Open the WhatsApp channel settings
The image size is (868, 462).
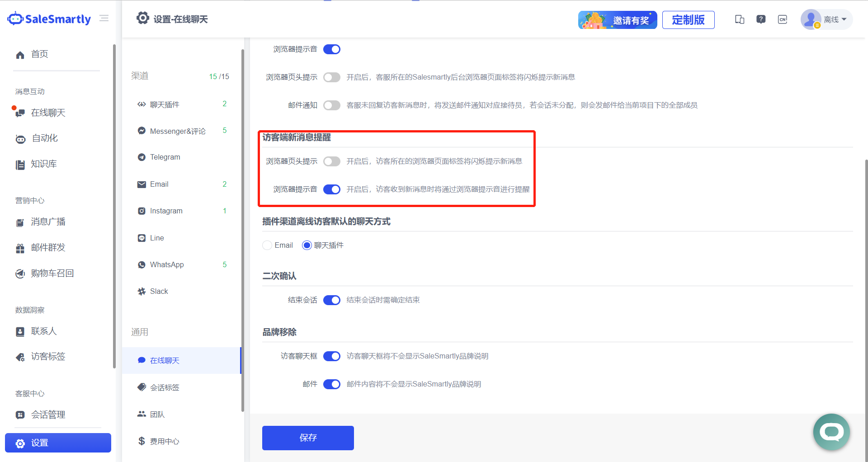[x=166, y=265]
